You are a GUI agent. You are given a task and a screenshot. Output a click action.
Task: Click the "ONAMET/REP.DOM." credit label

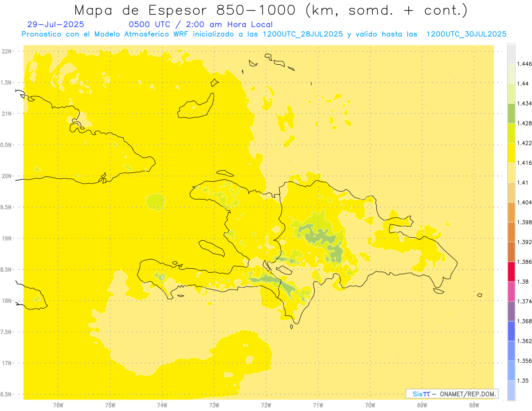[x=467, y=394]
